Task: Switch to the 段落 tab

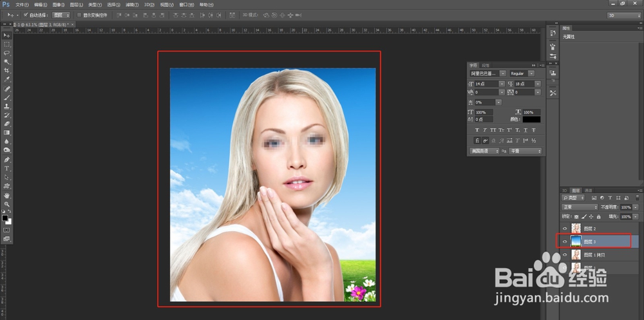Action: pos(486,65)
